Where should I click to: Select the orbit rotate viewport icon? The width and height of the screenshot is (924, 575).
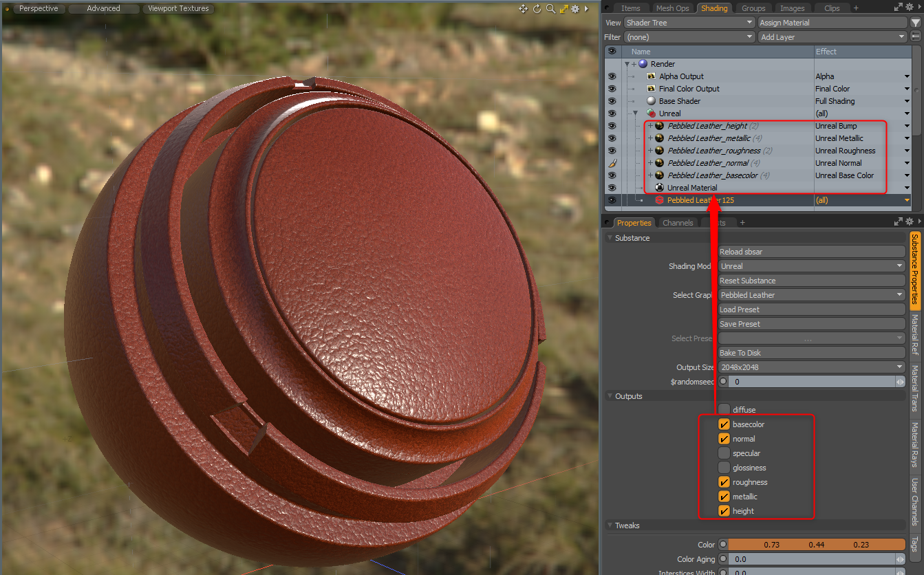(x=537, y=8)
